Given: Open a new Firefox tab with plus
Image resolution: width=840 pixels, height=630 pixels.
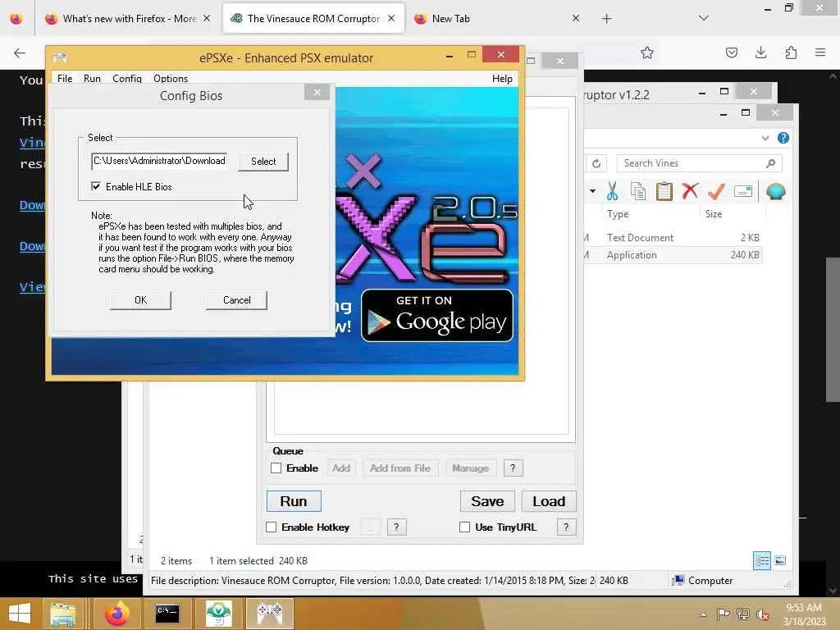Looking at the screenshot, I should pyautogui.click(x=606, y=19).
